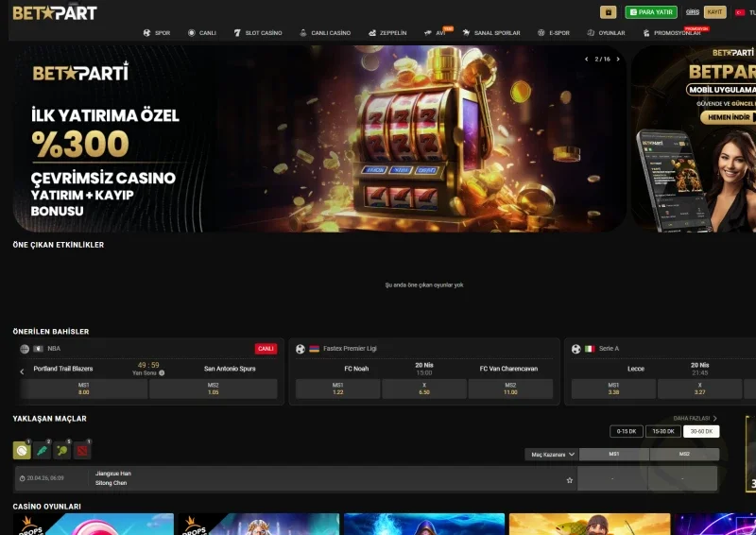The height and width of the screenshot is (535, 756).
Task: Select MS2 11.00 odds for FC Van Charencavan
Action: pos(510,388)
